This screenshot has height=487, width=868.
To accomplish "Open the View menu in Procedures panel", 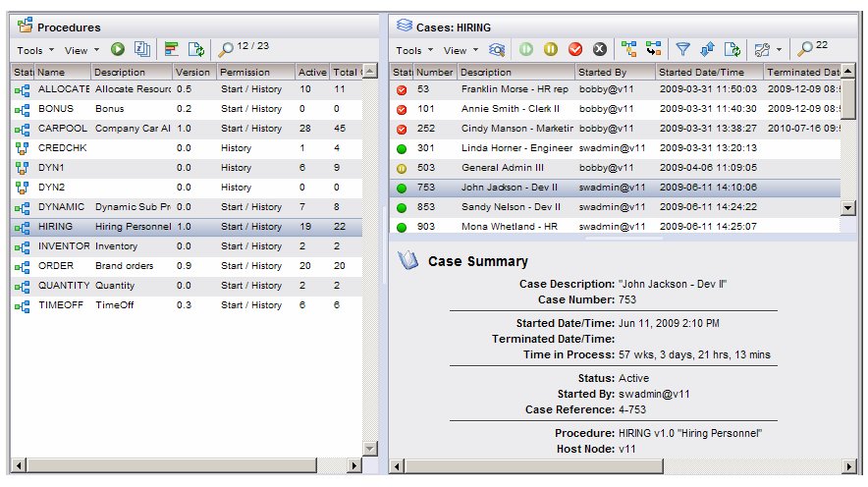I will (x=81, y=50).
